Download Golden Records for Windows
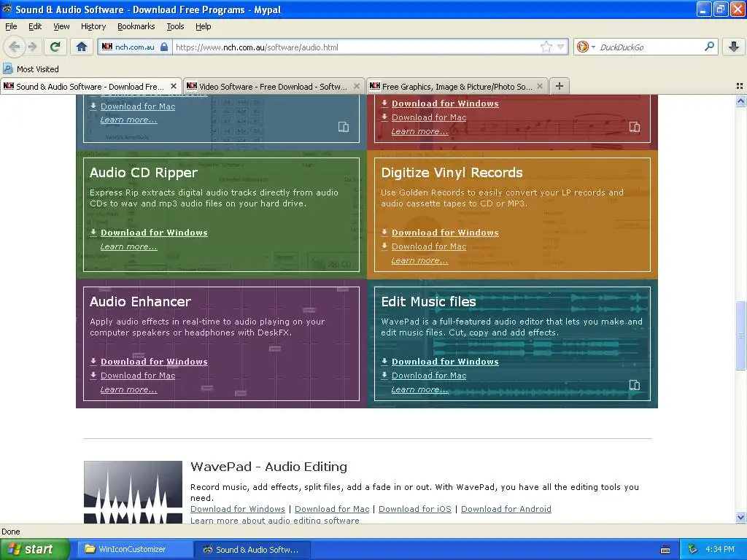 tap(445, 233)
